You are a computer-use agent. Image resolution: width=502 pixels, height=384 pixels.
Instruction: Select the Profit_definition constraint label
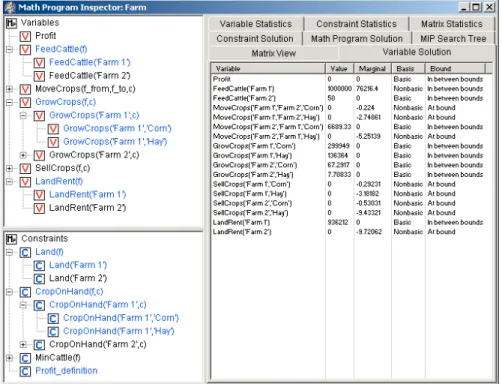tap(66, 371)
